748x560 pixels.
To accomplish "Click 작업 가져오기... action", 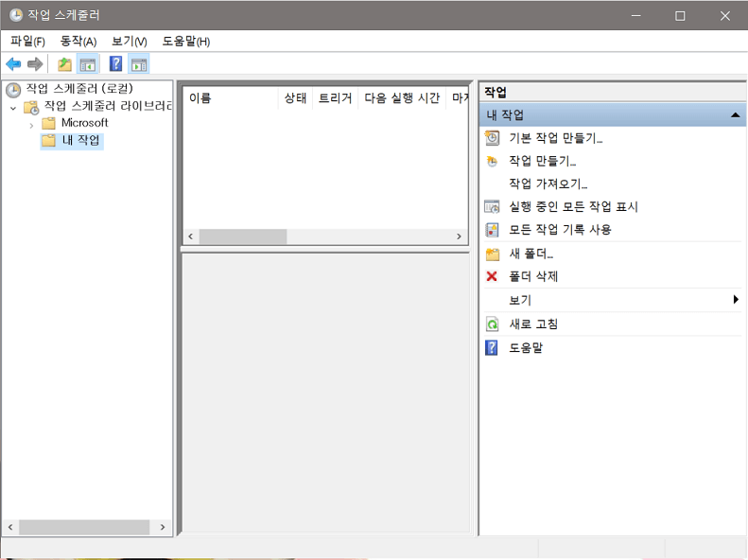I will pyautogui.click(x=548, y=184).
